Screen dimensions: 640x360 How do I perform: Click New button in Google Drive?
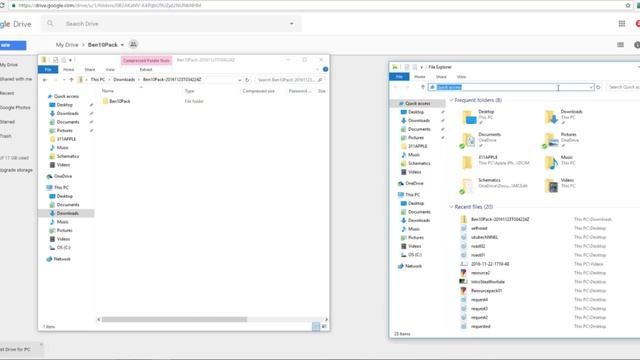click(x=12, y=45)
